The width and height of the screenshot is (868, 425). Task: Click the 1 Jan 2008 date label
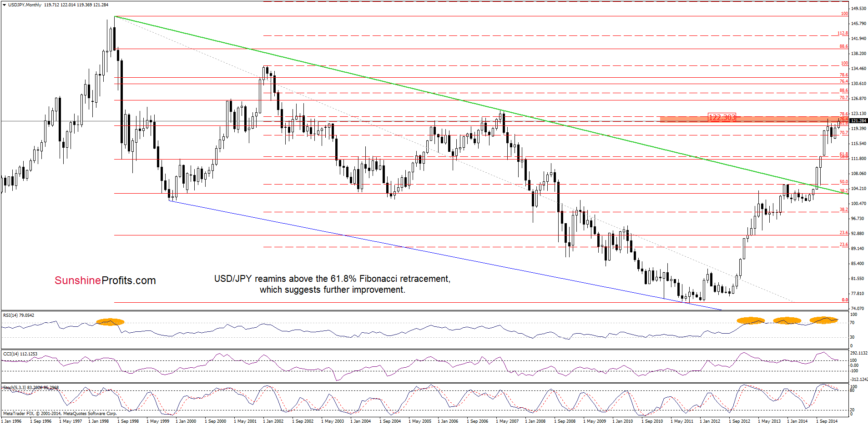535,421
